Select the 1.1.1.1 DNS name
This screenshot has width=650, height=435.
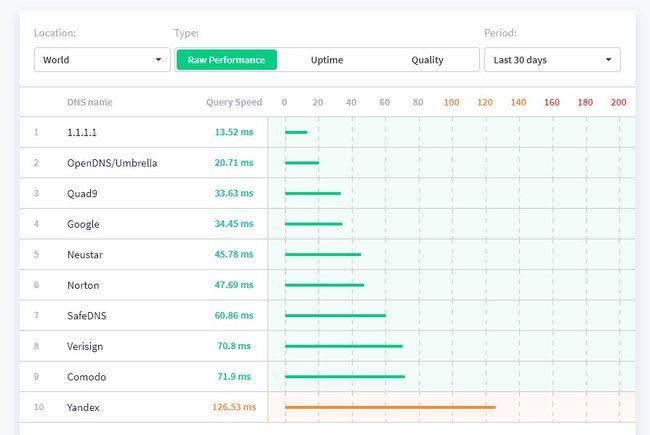click(82, 132)
